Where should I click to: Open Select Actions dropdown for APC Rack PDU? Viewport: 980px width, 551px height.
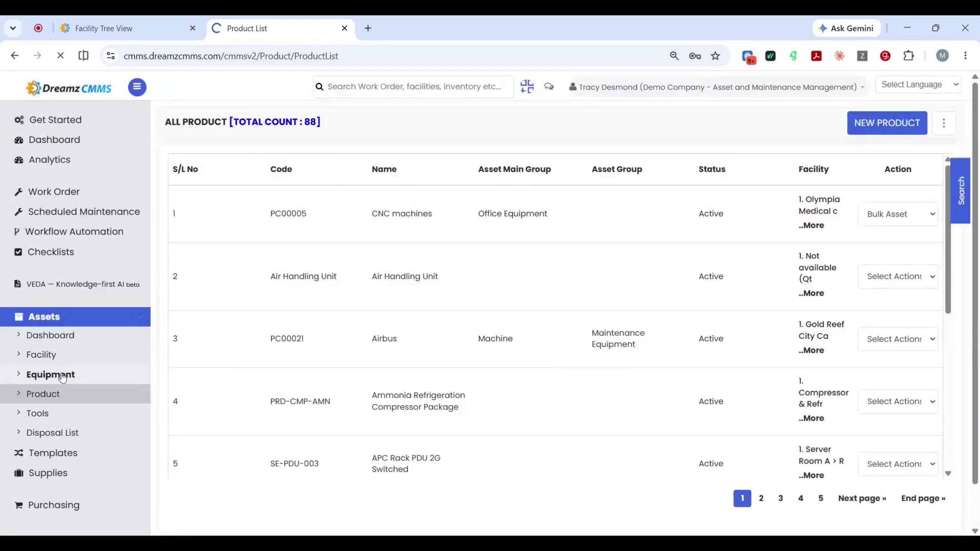tap(898, 464)
